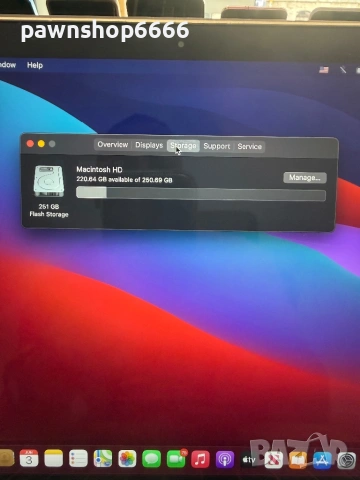Open the Service tab
Screen dimensions: 360x480
click(x=250, y=147)
